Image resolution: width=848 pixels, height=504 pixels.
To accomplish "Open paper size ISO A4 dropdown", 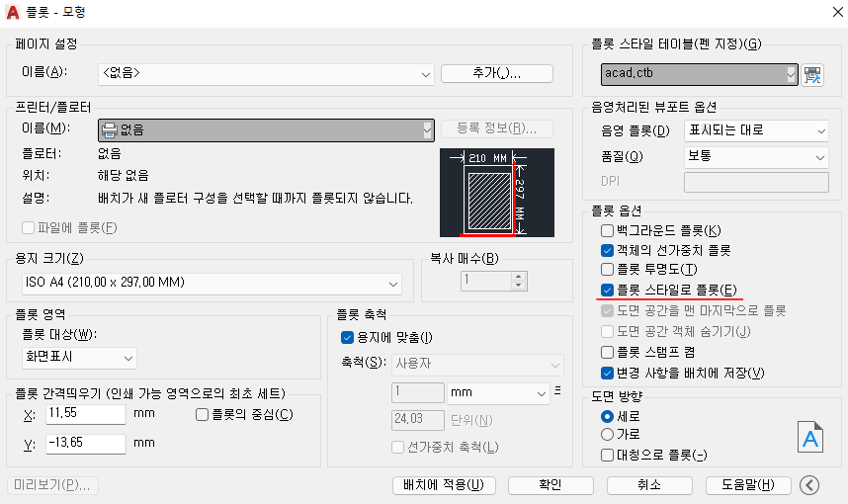I will [x=212, y=284].
